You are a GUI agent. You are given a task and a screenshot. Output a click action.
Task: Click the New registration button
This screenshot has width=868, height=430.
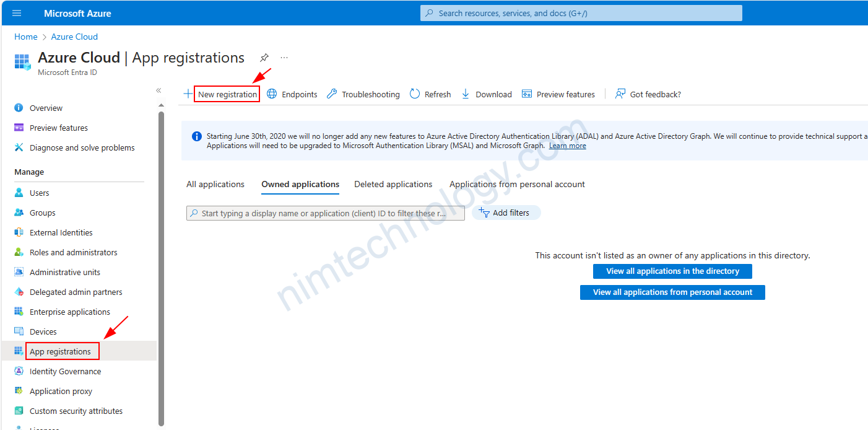click(x=227, y=94)
